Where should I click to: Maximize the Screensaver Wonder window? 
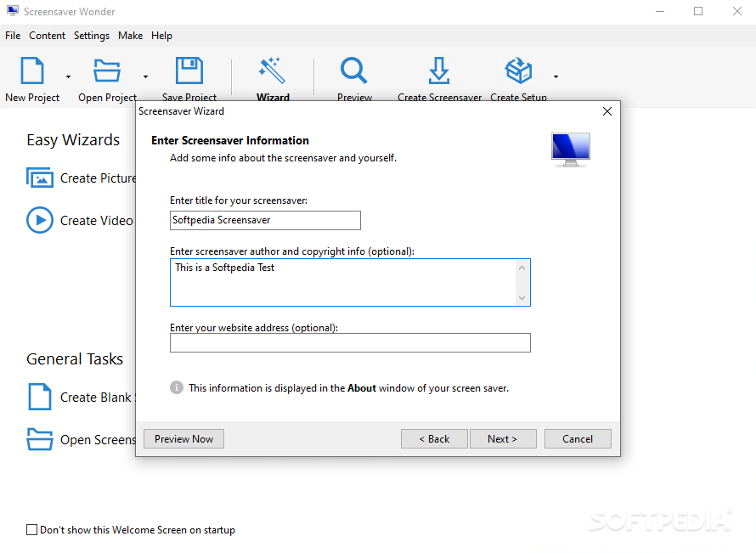pyautogui.click(x=698, y=11)
